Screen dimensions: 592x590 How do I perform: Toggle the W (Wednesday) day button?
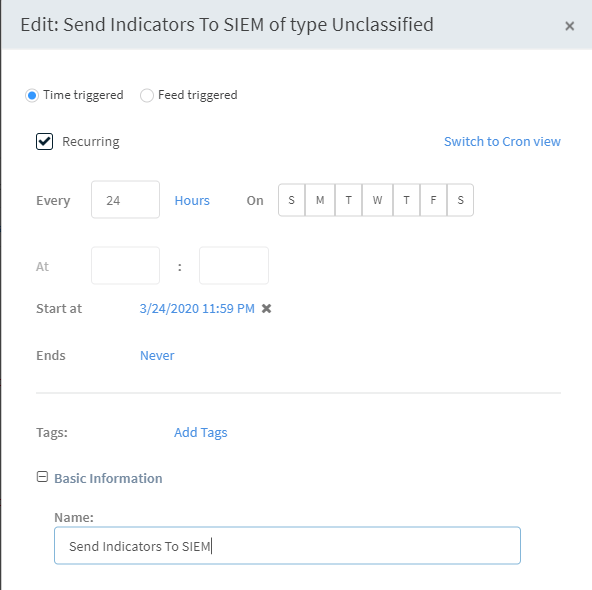[x=377, y=200]
